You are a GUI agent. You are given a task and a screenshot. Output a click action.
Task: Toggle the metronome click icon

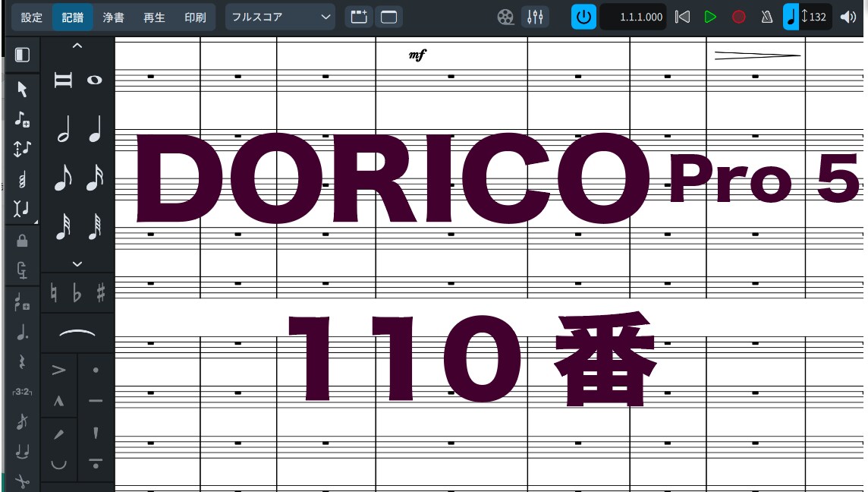coord(766,17)
